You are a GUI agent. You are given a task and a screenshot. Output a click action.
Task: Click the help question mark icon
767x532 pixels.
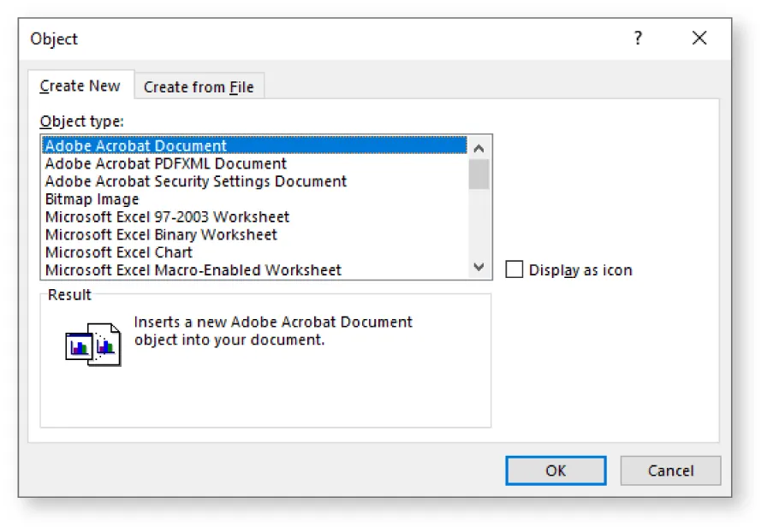tap(638, 38)
